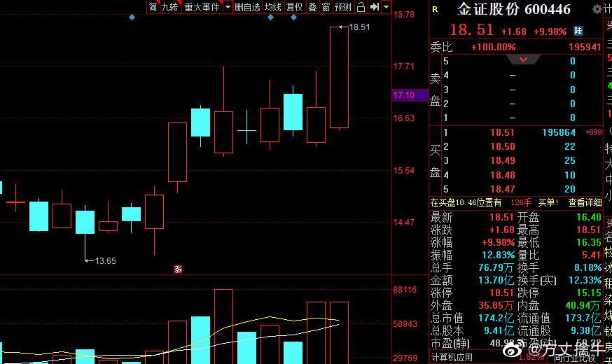Viewport: 612px width, 364px height.
Task: Open dropdown arrow next to 重大事件
Action: [228, 7]
